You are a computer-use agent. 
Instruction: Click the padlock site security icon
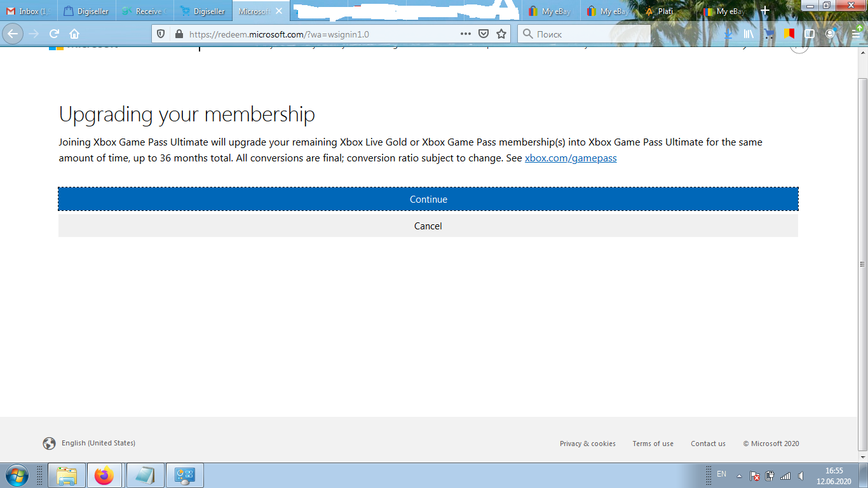tap(178, 34)
